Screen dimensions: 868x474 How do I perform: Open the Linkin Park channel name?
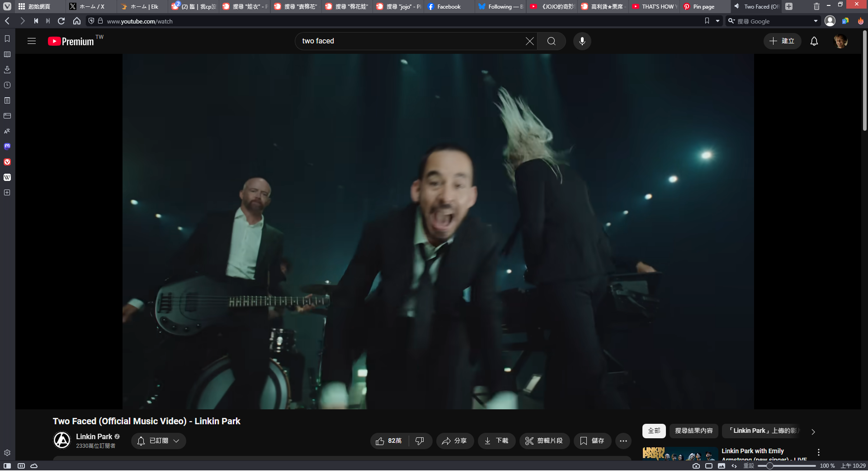[94, 436]
